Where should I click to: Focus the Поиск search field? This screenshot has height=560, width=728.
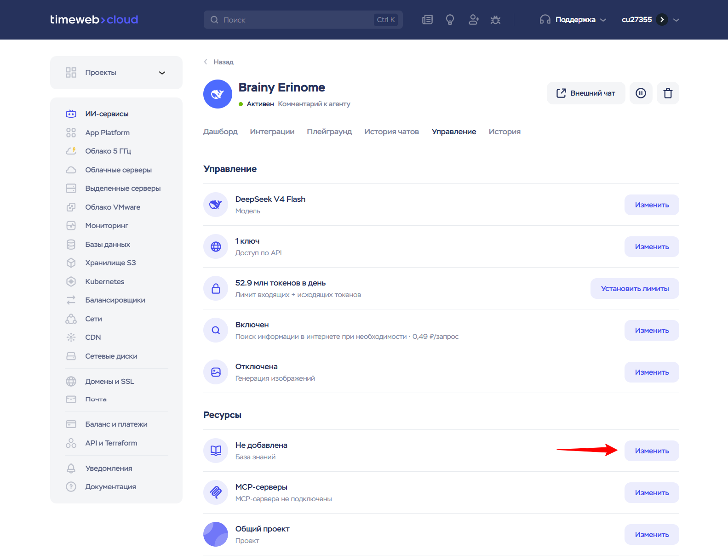pyautogui.click(x=303, y=20)
